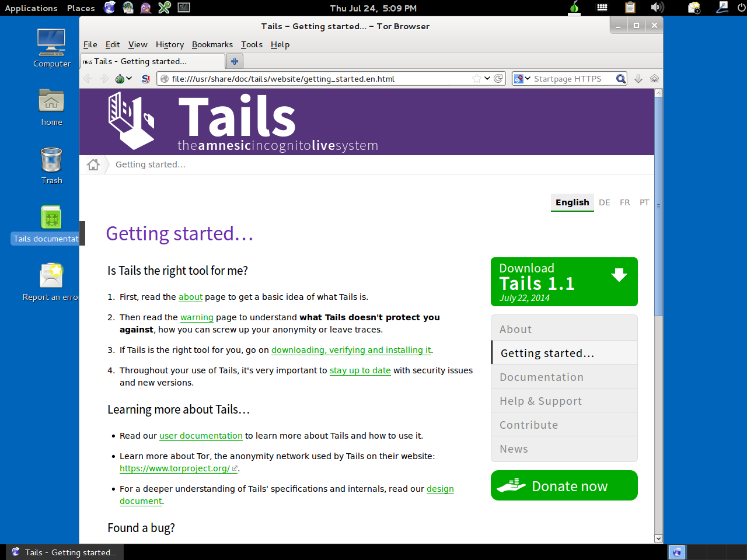Open the downloads arrow button
Screen dimensions: 747x560
(x=638, y=79)
